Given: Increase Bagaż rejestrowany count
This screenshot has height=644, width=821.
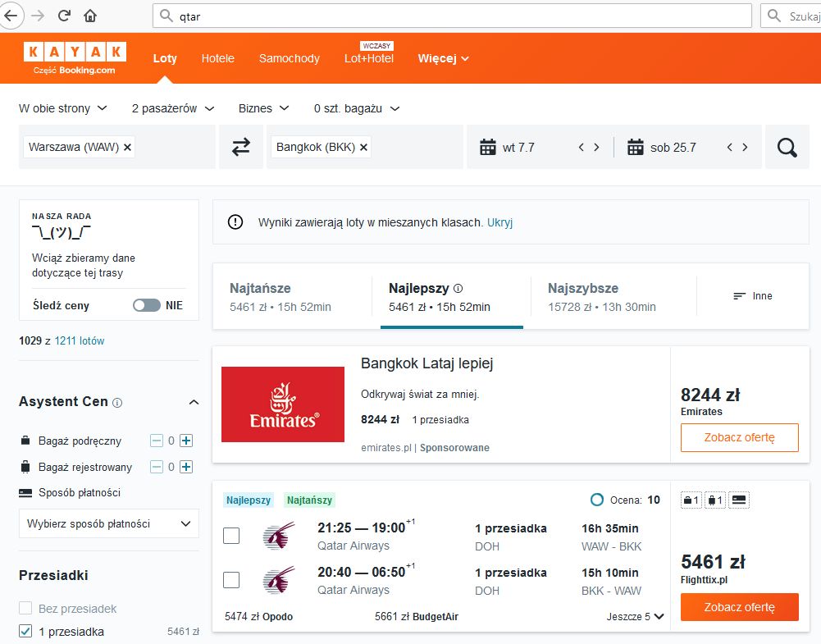Looking at the screenshot, I should (186, 467).
